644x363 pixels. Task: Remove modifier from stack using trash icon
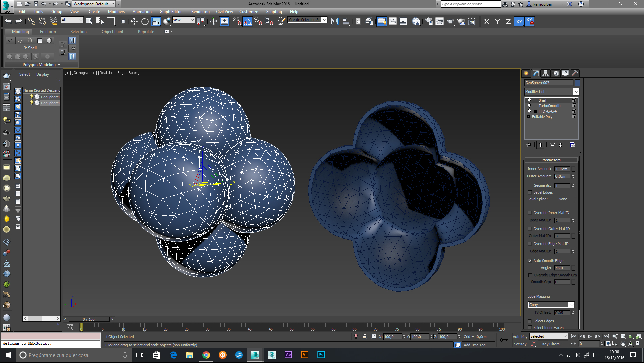561,145
